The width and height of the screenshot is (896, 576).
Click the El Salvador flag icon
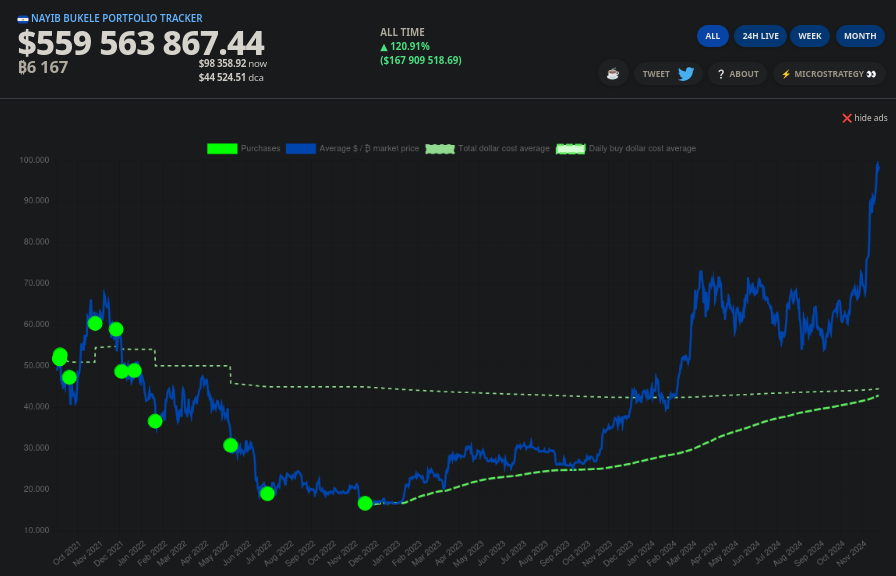(23, 19)
